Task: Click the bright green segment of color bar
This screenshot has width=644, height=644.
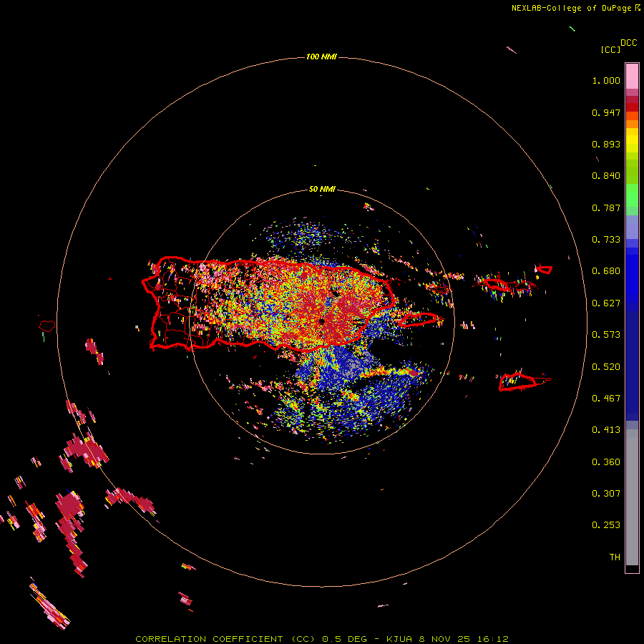Action: tap(632, 195)
